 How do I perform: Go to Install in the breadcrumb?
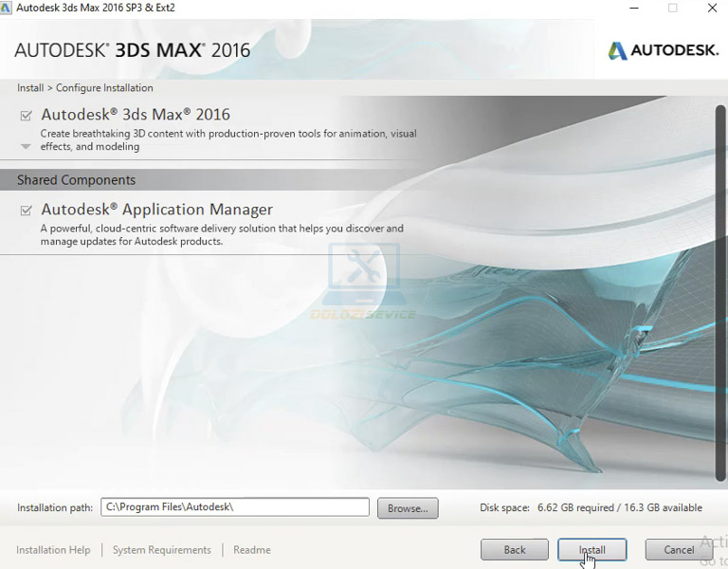[x=30, y=88]
